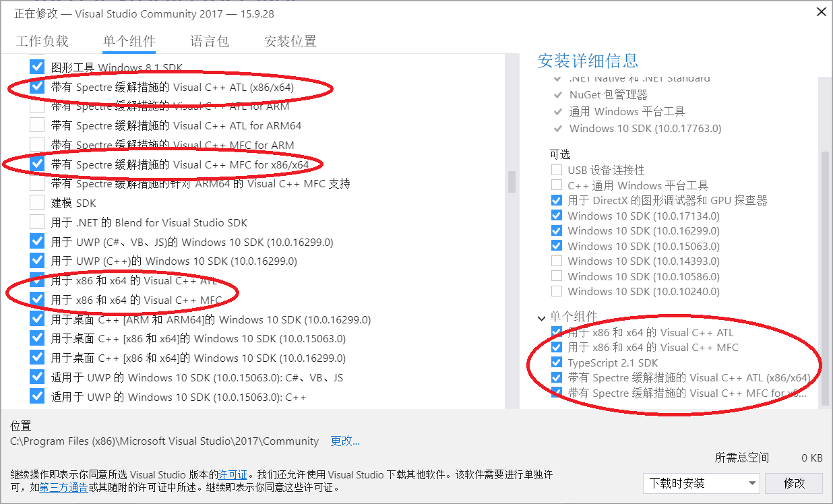The height and width of the screenshot is (504, 833).
Task: Click the 更改... location link
Action: click(x=345, y=441)
